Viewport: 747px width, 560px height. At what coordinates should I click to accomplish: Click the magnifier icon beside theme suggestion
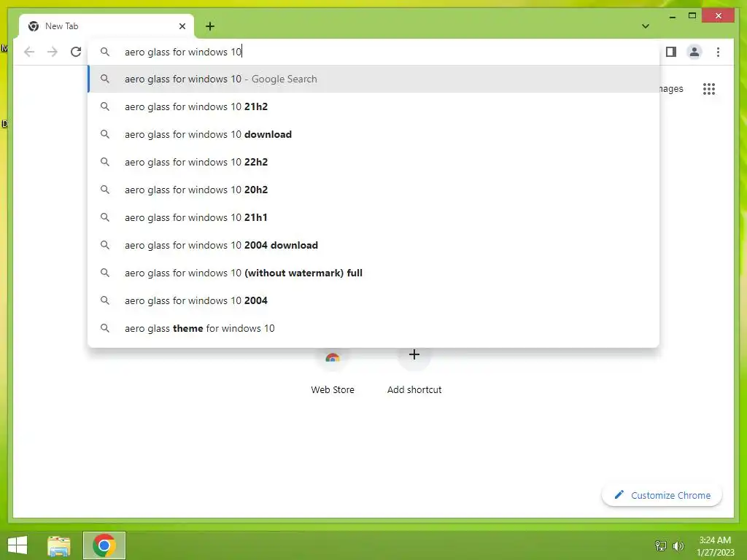pyautogui.click(x=105, y=328)
